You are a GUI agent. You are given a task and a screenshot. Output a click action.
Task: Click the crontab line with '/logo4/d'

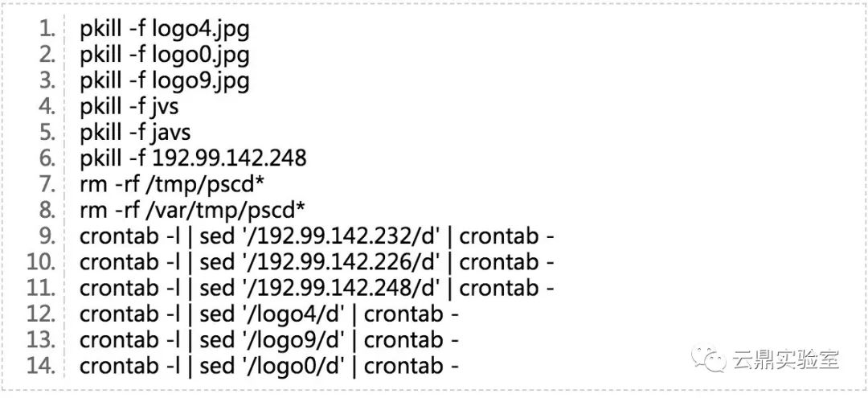tap(269, 315)
